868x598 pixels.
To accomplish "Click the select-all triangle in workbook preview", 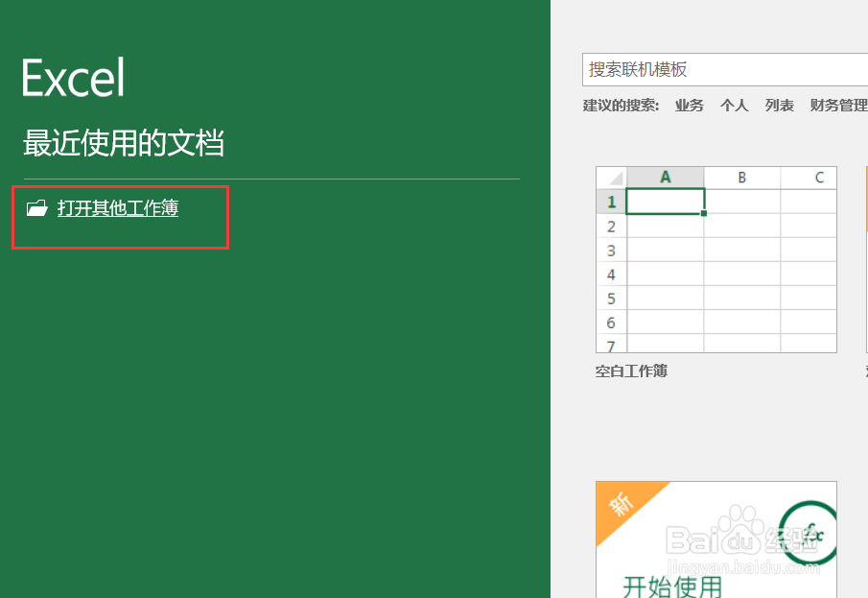I will pyautogui.click(x=612, y=177).
